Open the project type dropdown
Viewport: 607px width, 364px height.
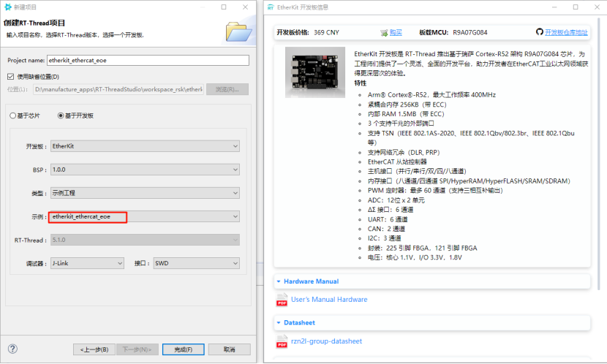tap(145, 193)
